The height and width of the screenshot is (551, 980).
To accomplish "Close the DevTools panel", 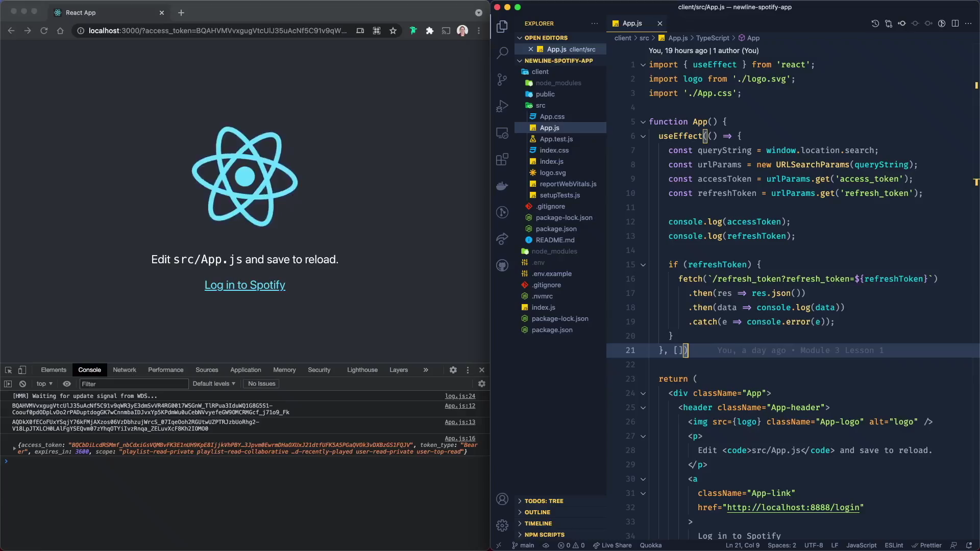I will click(x=482, y=370).
